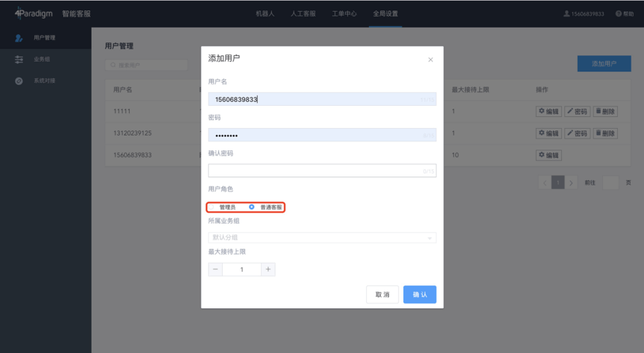Click 编辑 for user 13120239125
Image resolution: width=644 pixels, height=353 pixels.
pos(549,133)
